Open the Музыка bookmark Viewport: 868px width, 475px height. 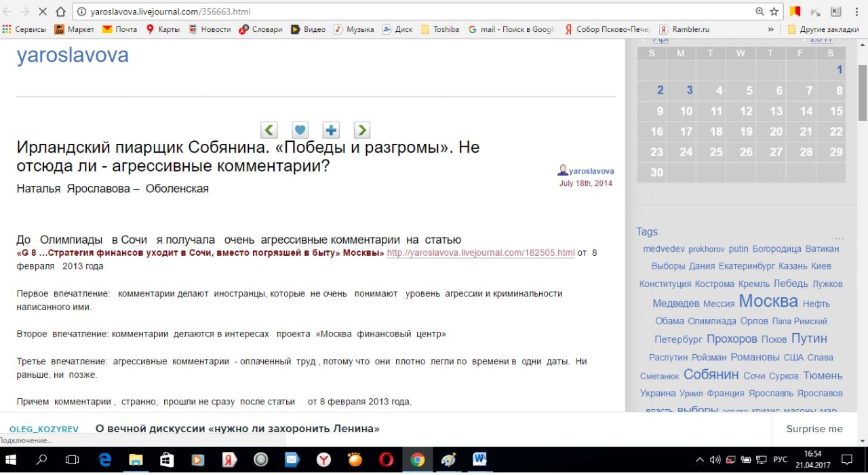354,29
